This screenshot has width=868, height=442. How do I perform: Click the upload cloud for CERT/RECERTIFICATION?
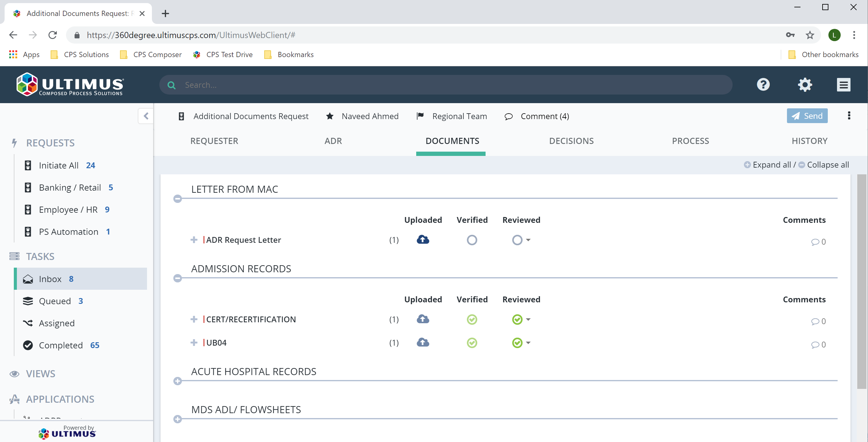click(423, 319)
